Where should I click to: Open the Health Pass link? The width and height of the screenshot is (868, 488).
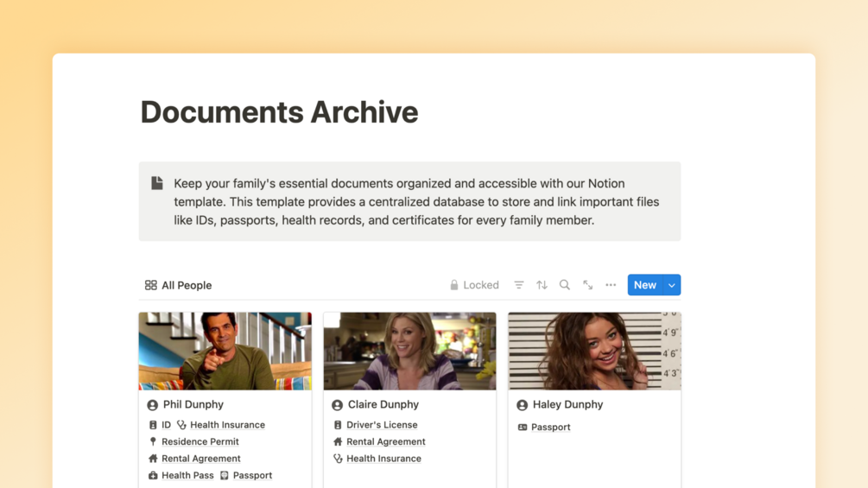187,475
